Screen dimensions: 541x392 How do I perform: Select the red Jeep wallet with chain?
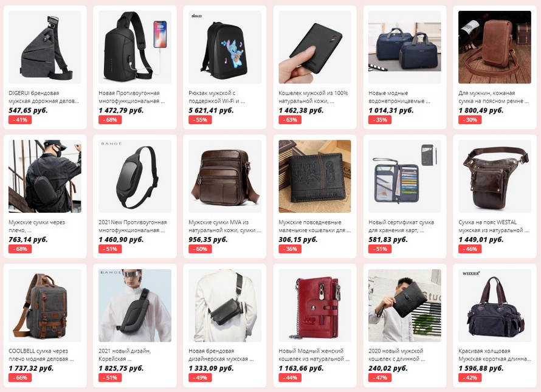(x=315, y=305)
